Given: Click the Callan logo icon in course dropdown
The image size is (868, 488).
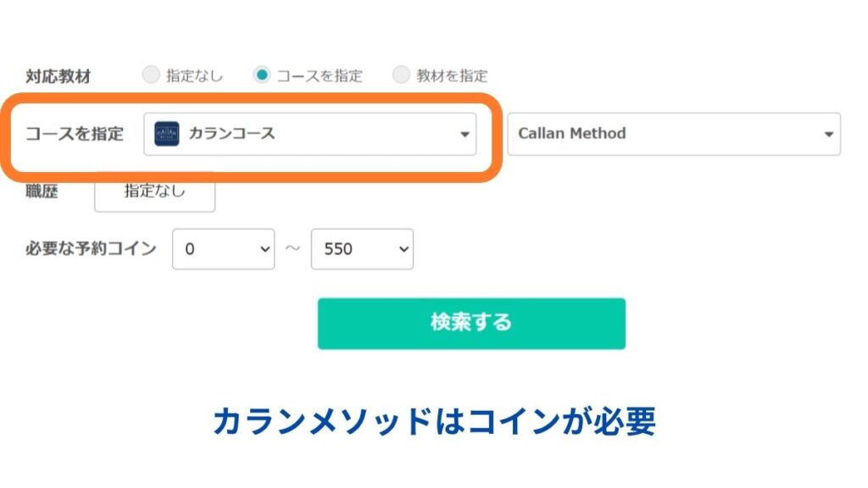Looking at the screenshot, I should [x=167, y=134].
